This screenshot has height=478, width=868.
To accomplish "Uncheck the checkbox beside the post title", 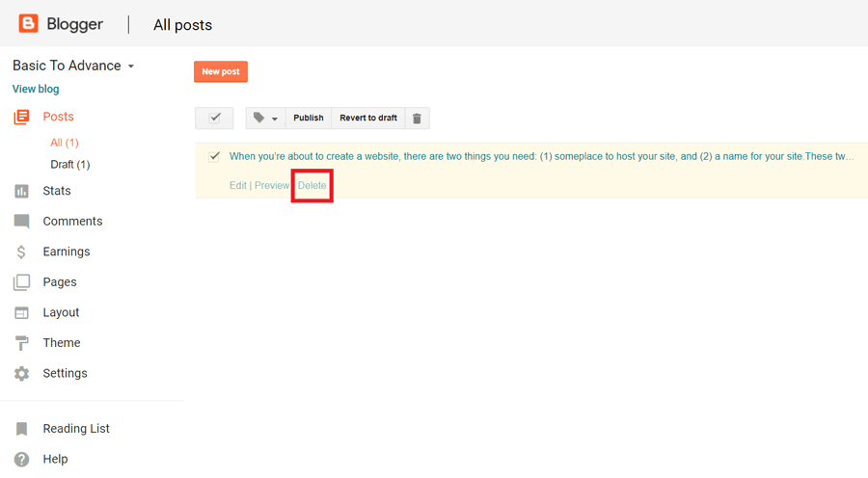I will [x=214, y=156].
